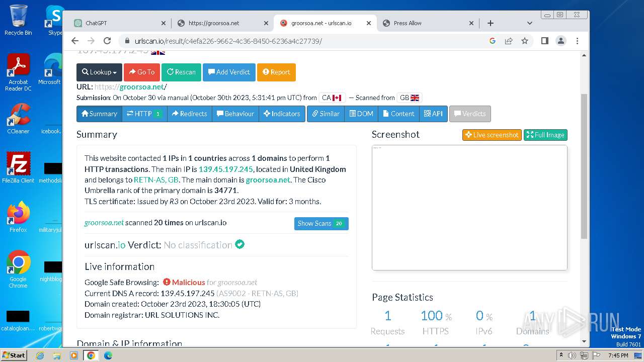The height and width of the screenshot is (362, 644).
Task: Open a new browser tab
Action: pyautogui.click(x=491, y=23)
